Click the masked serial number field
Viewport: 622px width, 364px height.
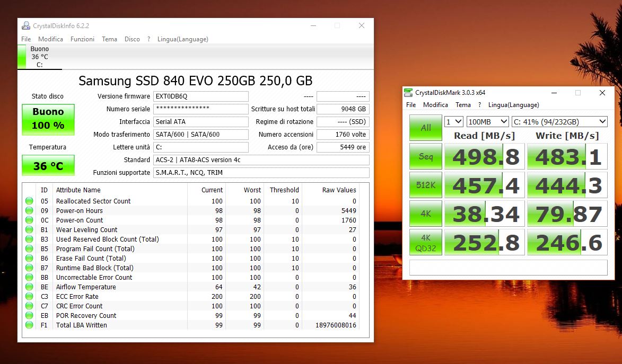coord(201,109)
